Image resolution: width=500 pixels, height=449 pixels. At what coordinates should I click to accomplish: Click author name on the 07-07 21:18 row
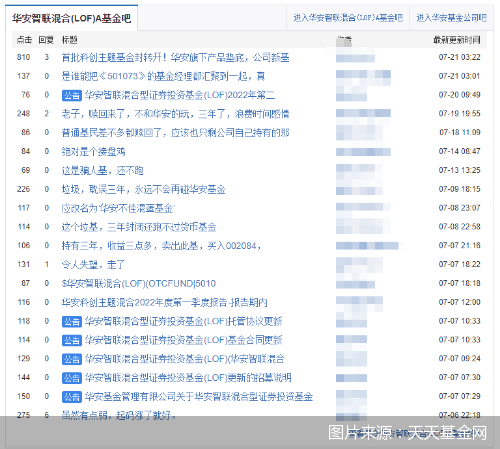point(367,246)
